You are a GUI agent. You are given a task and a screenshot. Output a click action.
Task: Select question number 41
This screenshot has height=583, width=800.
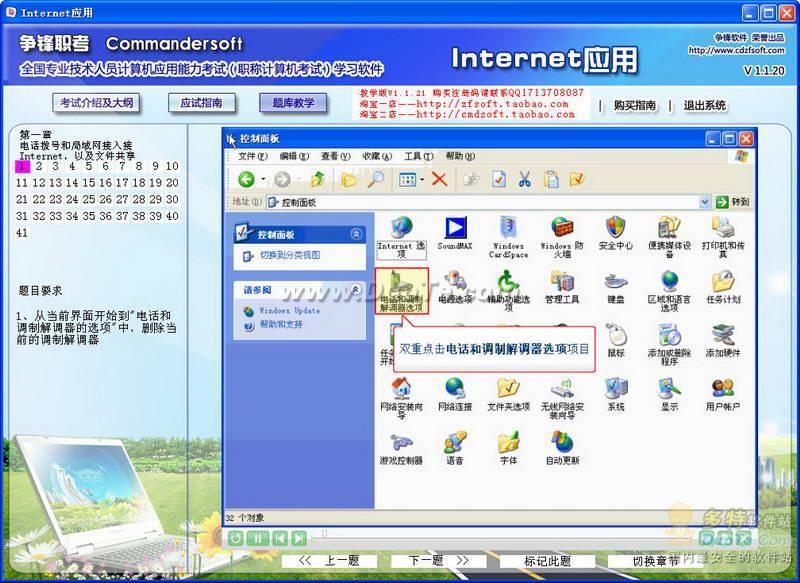[x=21, y=233]
